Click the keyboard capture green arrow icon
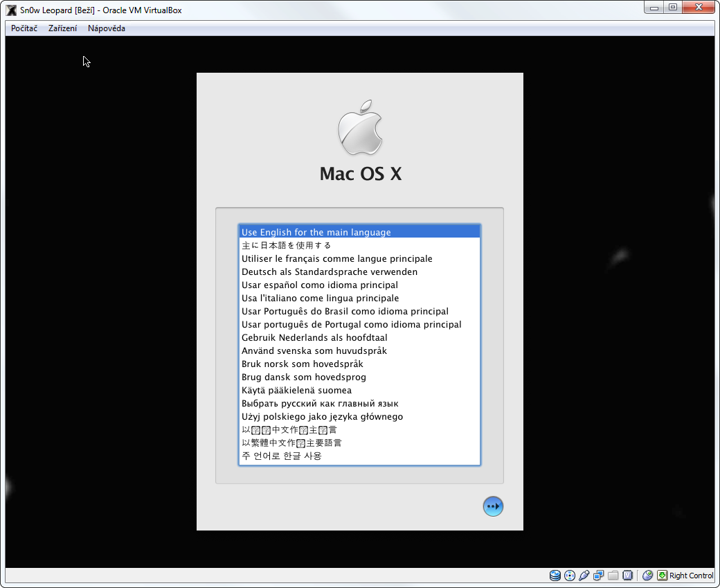This screenshot has width=720, height=588. 662,576
